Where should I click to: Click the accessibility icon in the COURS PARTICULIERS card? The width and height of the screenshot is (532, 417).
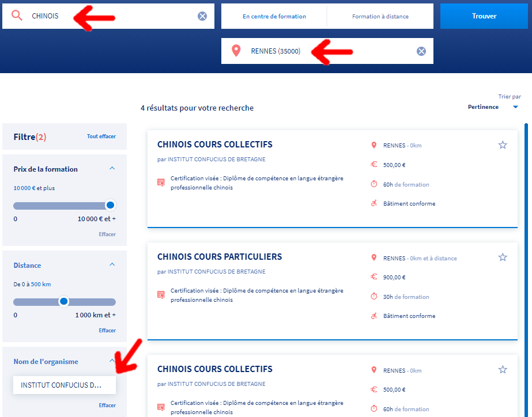point(373,316)
